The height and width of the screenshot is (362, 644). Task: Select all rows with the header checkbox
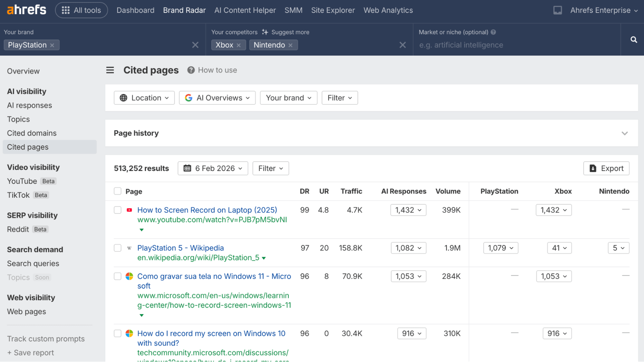click(118, 191)
